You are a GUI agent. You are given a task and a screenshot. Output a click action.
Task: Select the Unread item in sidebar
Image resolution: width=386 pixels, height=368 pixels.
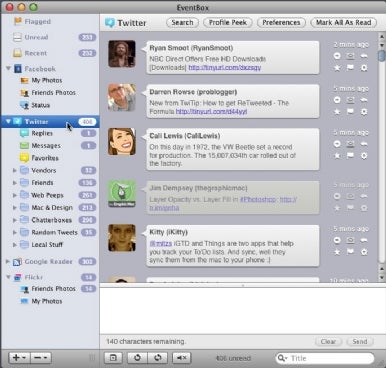click(x=50, y=37)
